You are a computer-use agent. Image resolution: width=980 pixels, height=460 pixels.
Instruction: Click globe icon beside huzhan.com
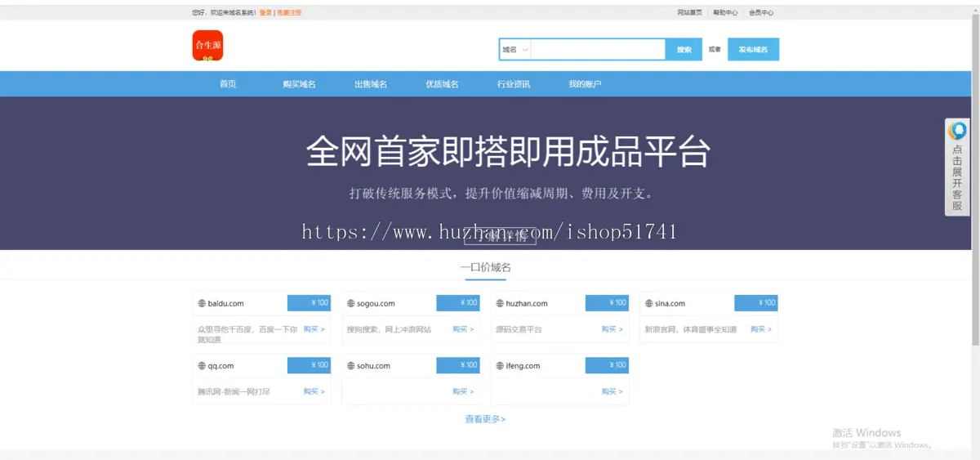500,303
